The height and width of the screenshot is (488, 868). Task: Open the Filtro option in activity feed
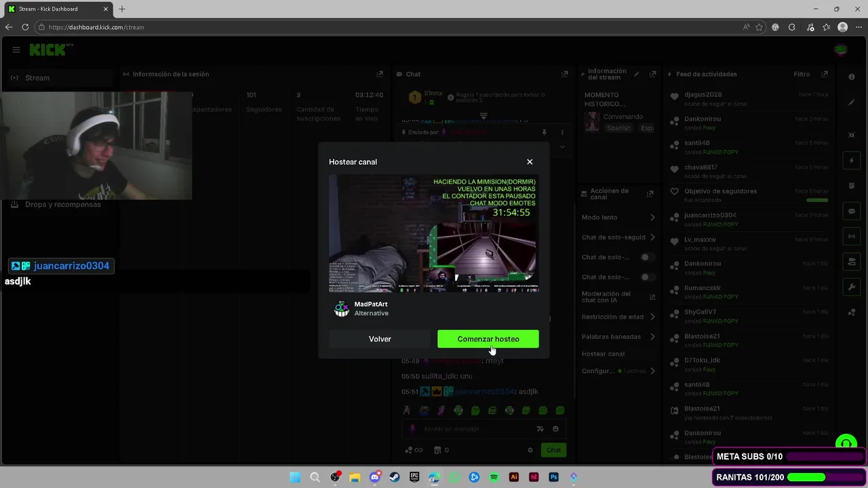802,75
